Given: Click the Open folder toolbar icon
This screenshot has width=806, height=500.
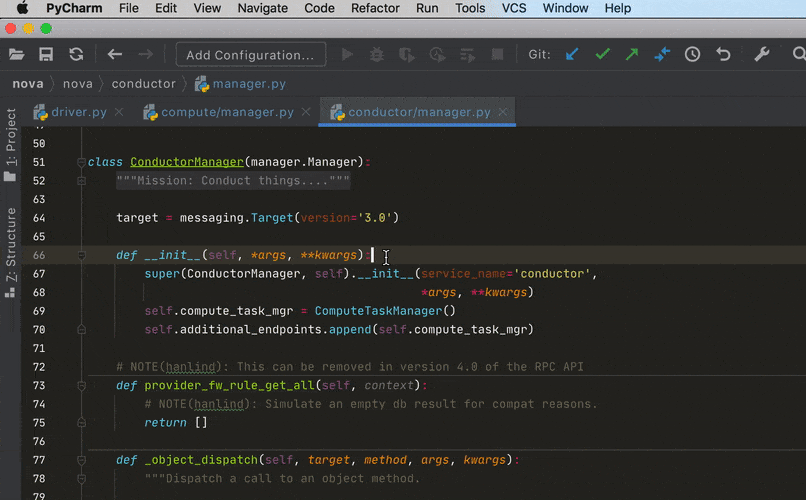Looking at the screenshot, I should tap(17, 55).
